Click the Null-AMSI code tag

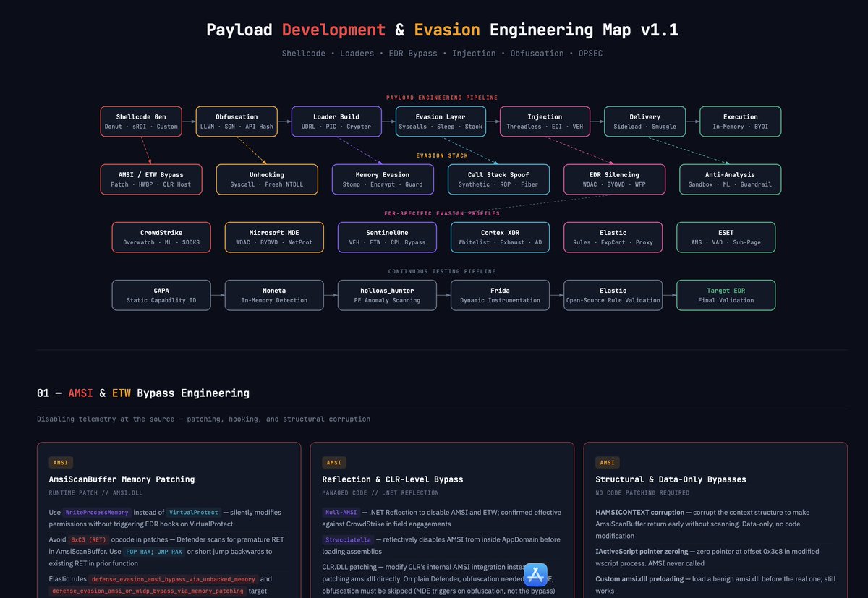pyautogui.click(x=341, y=512)
